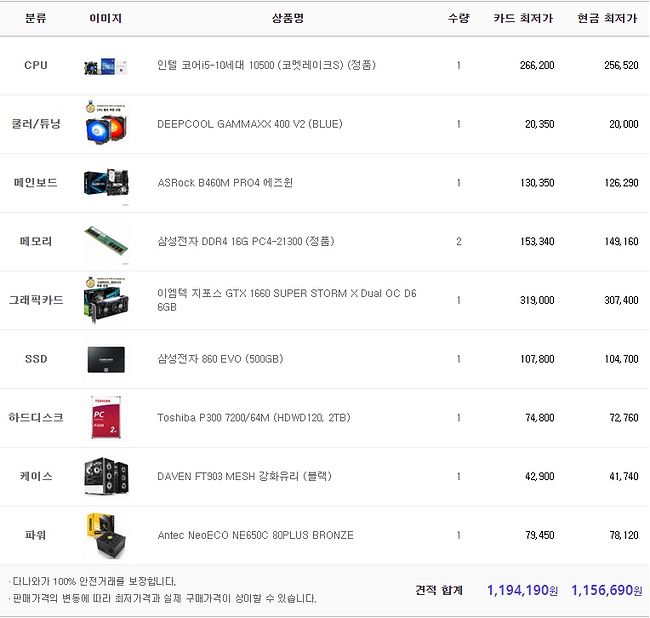The image size is (650, 618).
Task: Select the cash total 1,156,690원
Action: point(607,590)
